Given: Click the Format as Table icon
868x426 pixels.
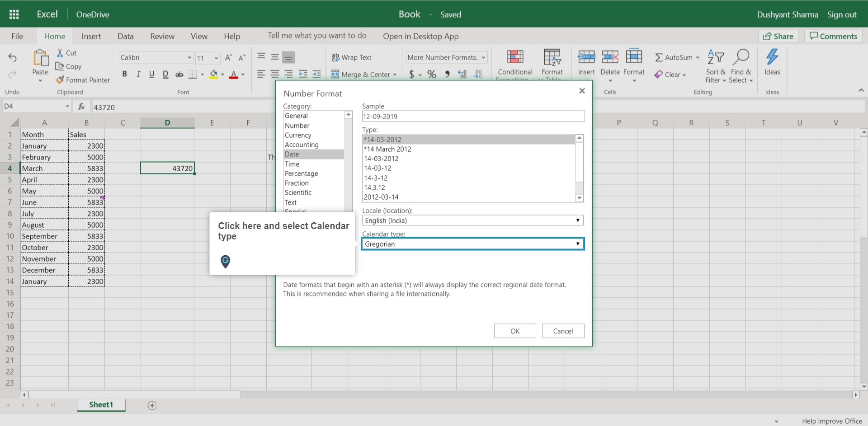Looking at the screenshot, I should pos(552,63).
